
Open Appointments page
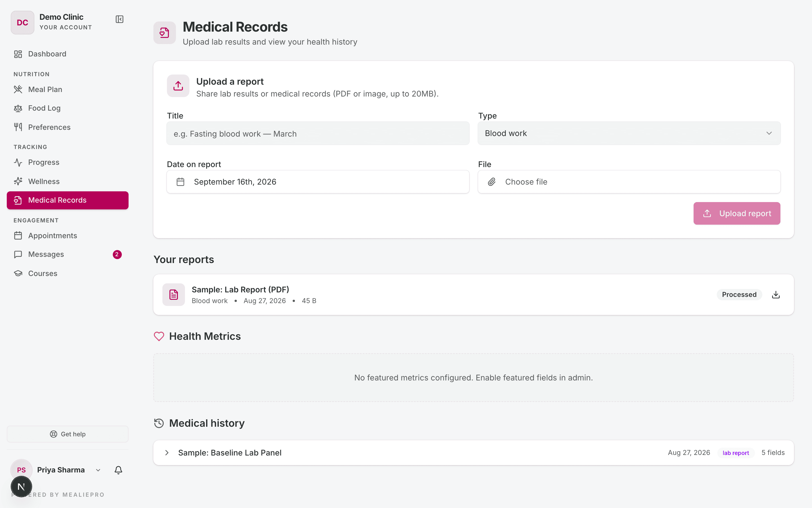tap(67, 236)
